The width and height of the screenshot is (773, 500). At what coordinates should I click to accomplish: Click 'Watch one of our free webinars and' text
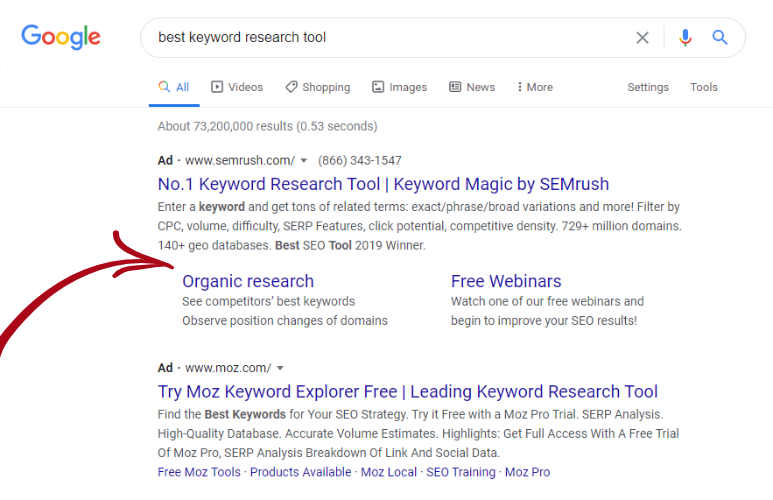click(x=547, y=301)
